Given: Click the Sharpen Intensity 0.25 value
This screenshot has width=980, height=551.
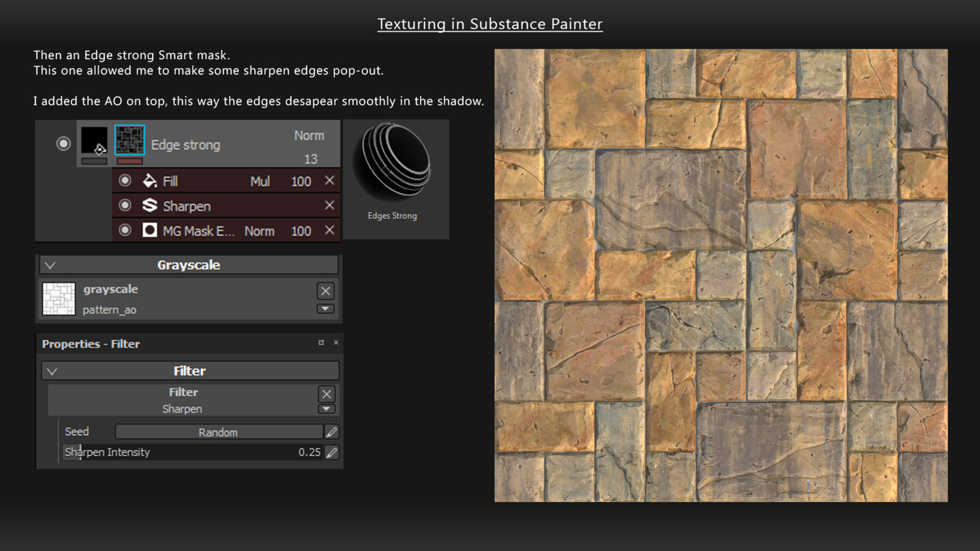Looking at the screenshot, I should pos(309,452).
